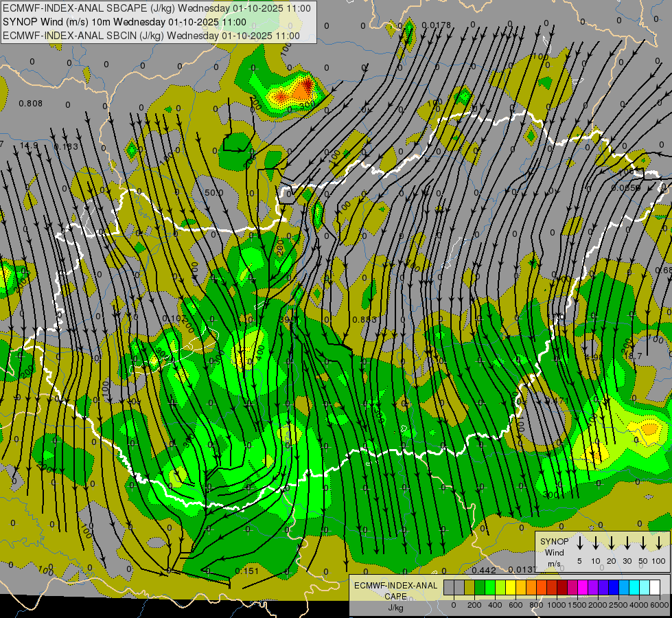
Task: Click the 0.442 value near bottom
Action: pyautogui.click(x=484, y=571)
